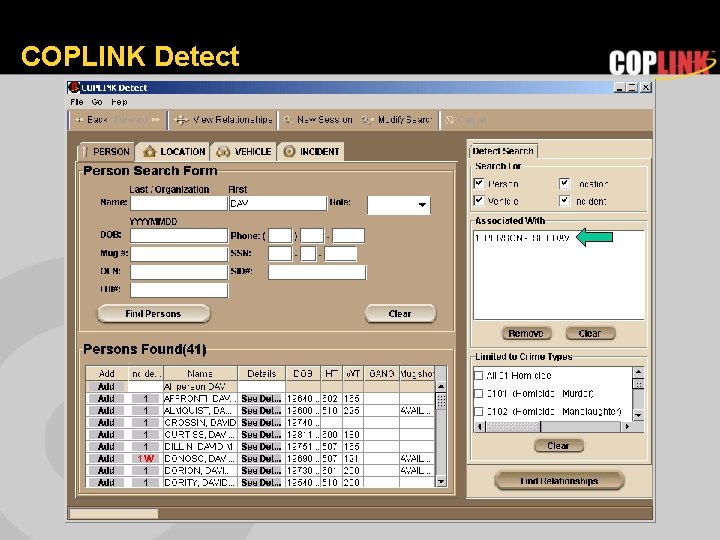Toggle the Vehicle checkbox under Search For
The height and width of the screenshot is (540, 720).
pos(479,201)
